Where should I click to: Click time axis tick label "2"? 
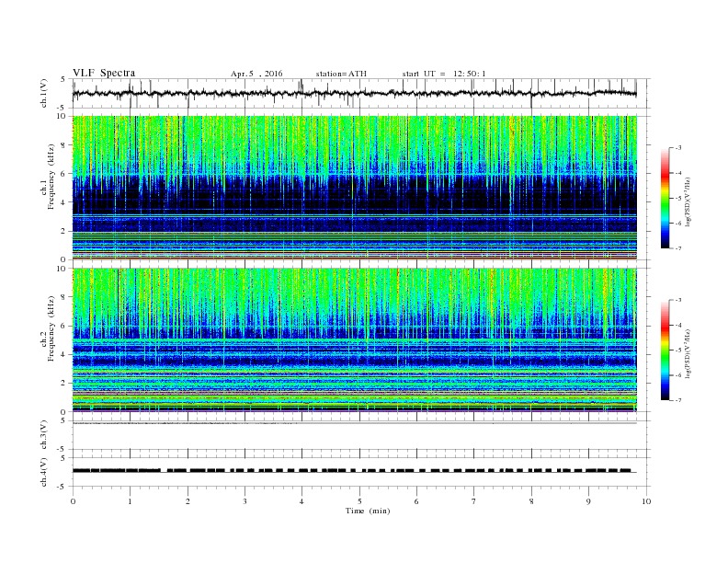[188, 501]
